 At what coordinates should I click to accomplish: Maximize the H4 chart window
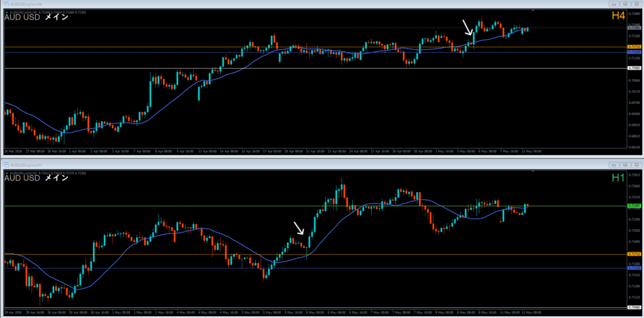click(x=625, y=4)
